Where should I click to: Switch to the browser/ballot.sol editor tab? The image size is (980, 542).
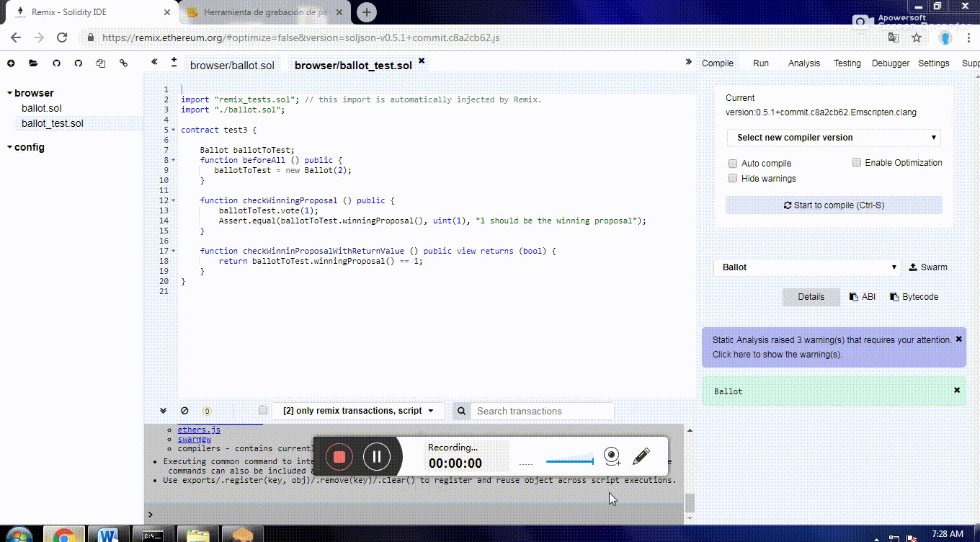tap(232, 66)
